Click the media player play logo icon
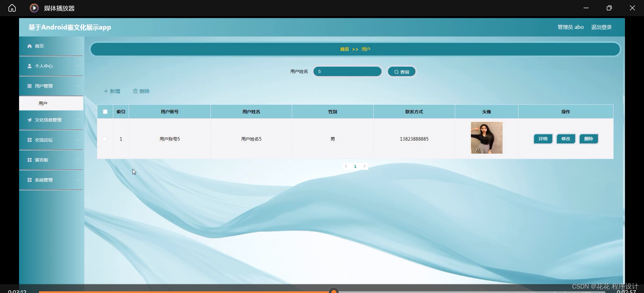Image resolution: width=644 pixels, height=293 pixels. click(34, 8)
